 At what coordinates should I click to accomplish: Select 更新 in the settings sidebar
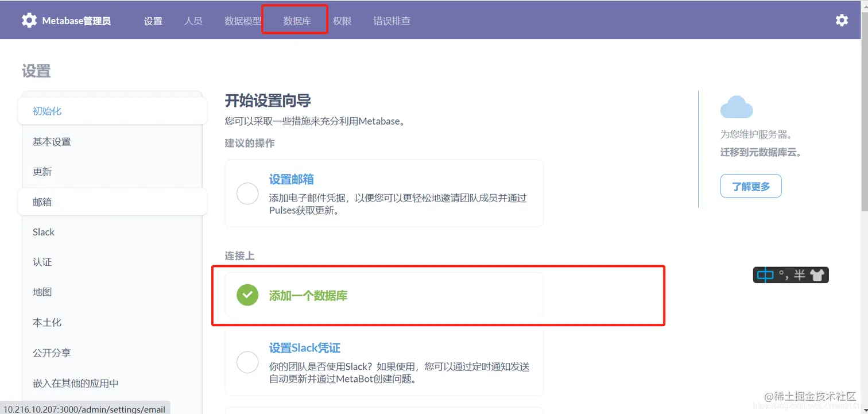[113, 172]
